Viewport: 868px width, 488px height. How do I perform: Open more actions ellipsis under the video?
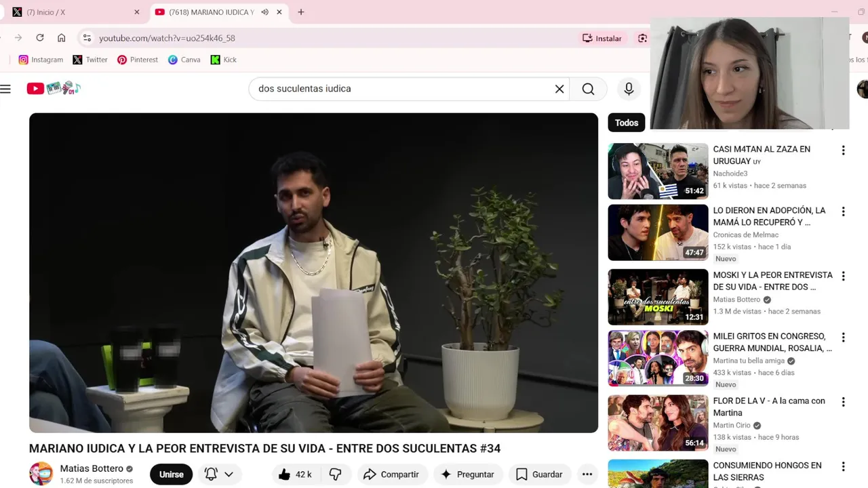[587, 474]
